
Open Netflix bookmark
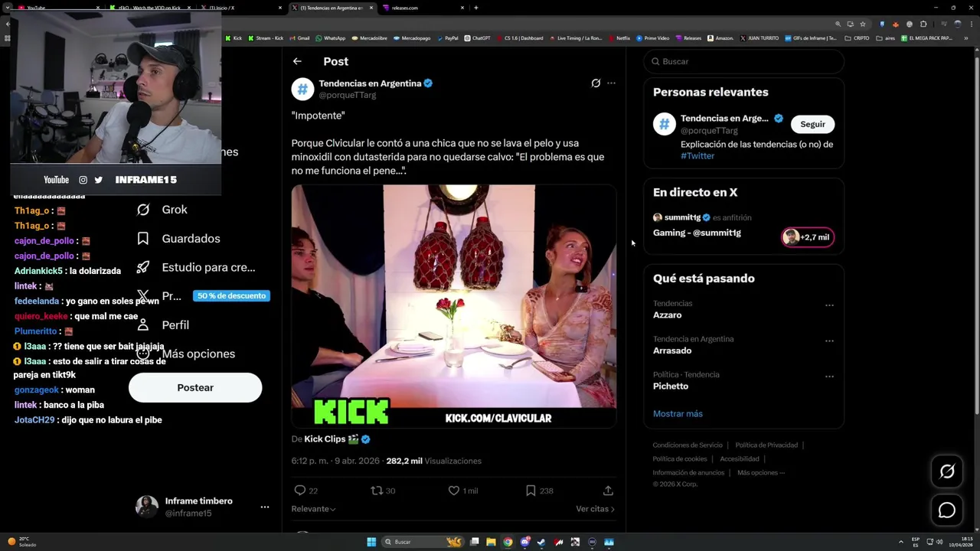click(619, 38)
